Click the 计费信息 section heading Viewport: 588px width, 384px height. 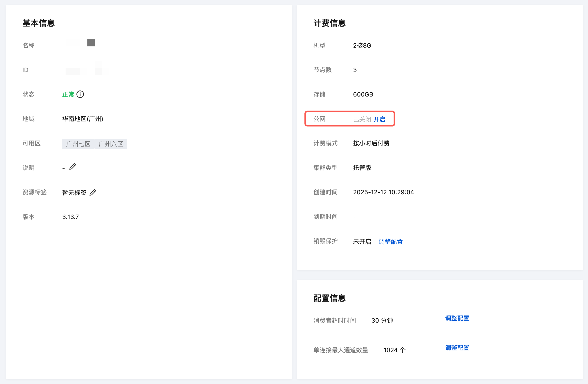pyautogui.click(x=329, y=23)
